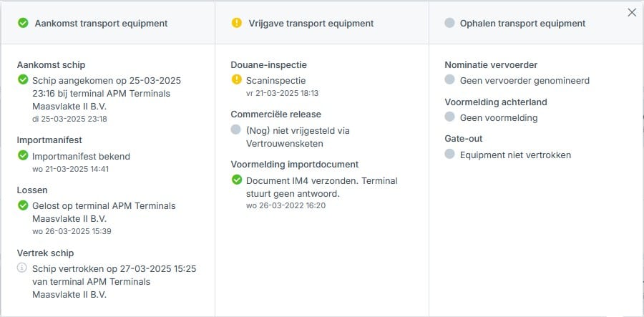
Task: Select the Ophalen transport equipment header
Action: point(523,23)
